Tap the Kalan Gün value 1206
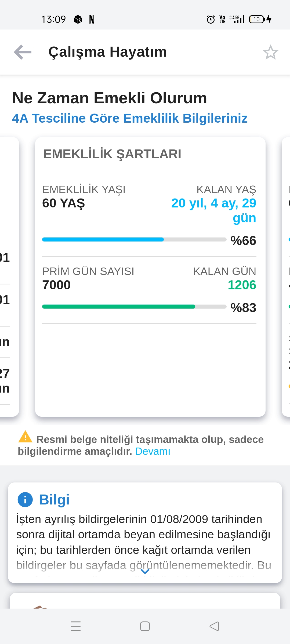The width and height of the screenshot is (290, 644). click(242, 285)
